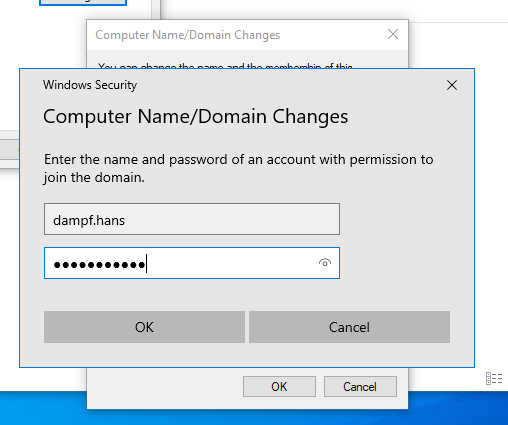Screen dimensions: 508x425
Task: Click OK in the background dialog
Action: [x=279, y=387]
